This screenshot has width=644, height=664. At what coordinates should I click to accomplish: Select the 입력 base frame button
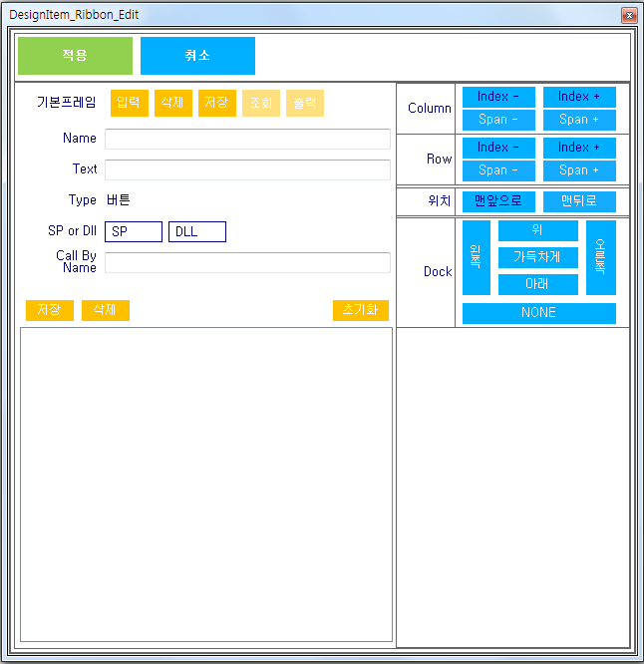pyautogui.click(x=130, y=103)
